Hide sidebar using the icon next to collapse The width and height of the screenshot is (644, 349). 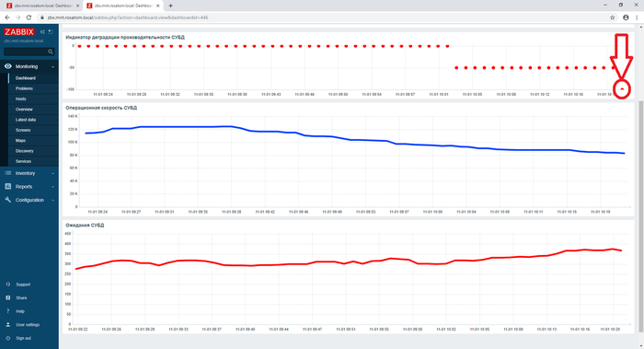click(x=51, y=31)
